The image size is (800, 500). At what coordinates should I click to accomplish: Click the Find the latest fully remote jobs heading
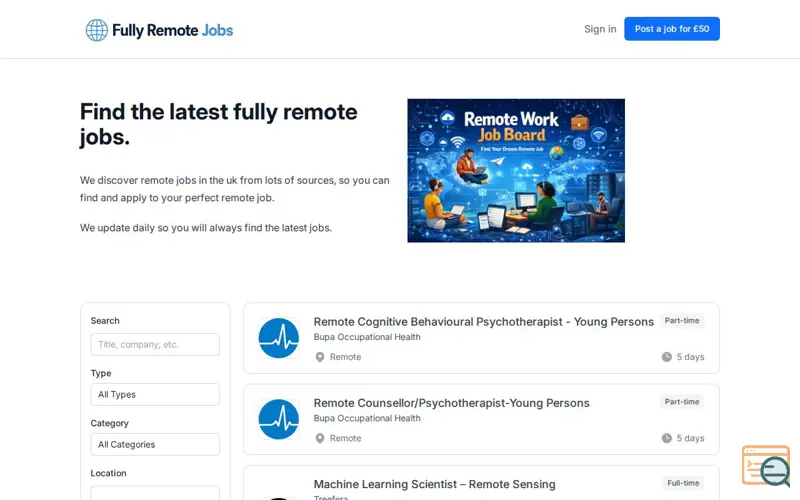pos(218,124)
